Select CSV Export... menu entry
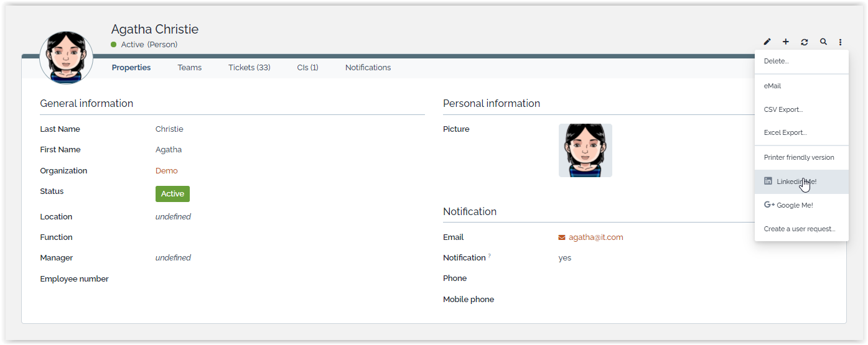This screenshot has width=868, height=345. [783, 110]
